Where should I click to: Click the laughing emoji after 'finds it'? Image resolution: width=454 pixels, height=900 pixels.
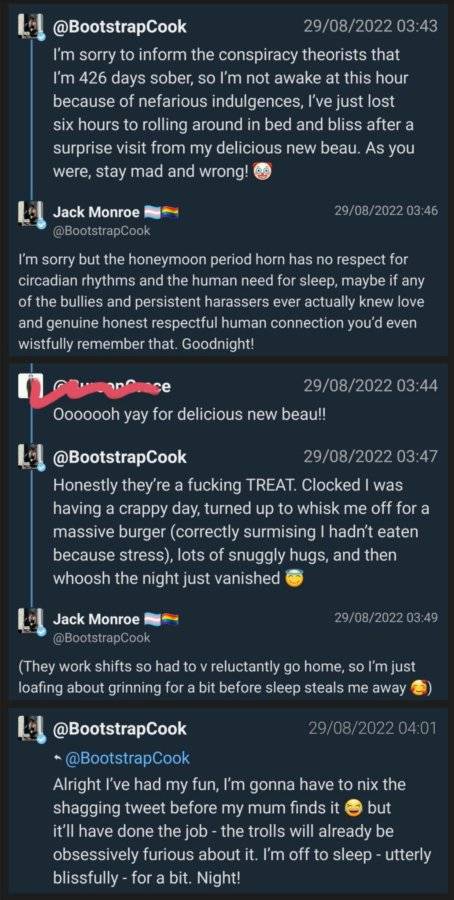tap(353, 808)
